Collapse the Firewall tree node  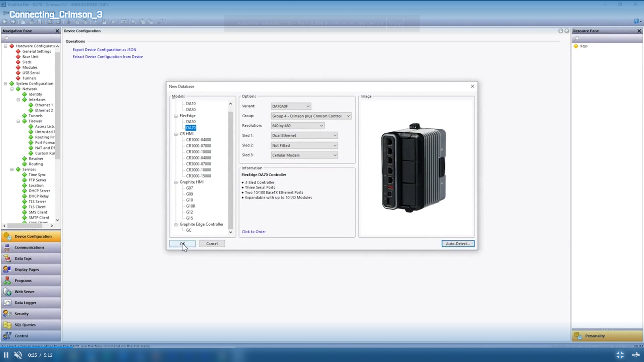[x=18, y=121]
